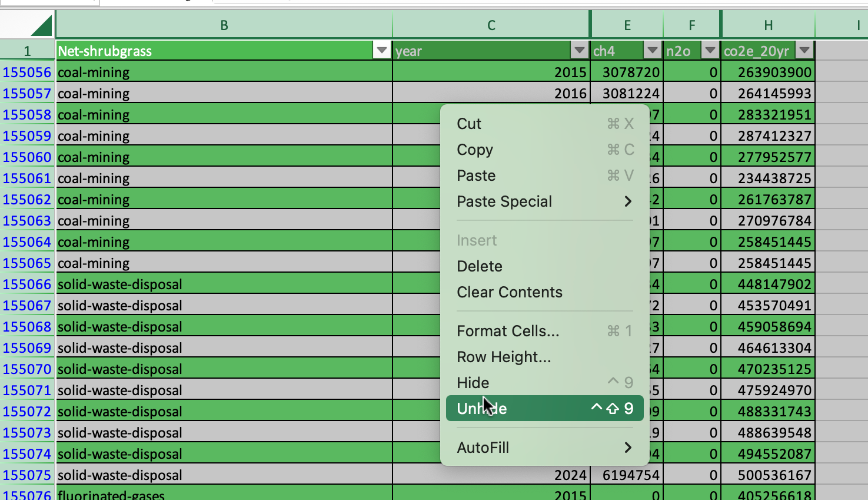Click cell with value 283321951

pos(768,115)
